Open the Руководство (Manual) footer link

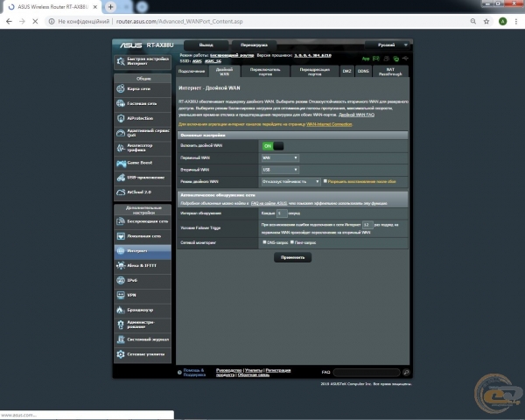(x=229, y=370)
